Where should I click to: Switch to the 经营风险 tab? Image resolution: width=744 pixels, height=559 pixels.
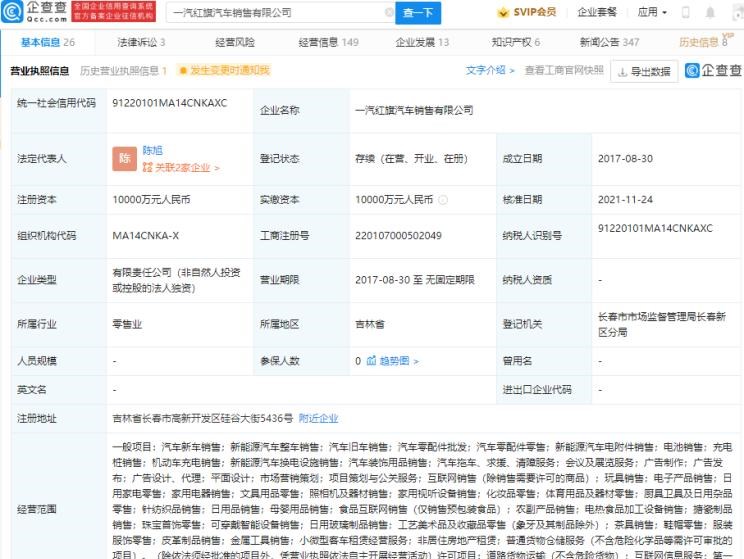point(235,42)
